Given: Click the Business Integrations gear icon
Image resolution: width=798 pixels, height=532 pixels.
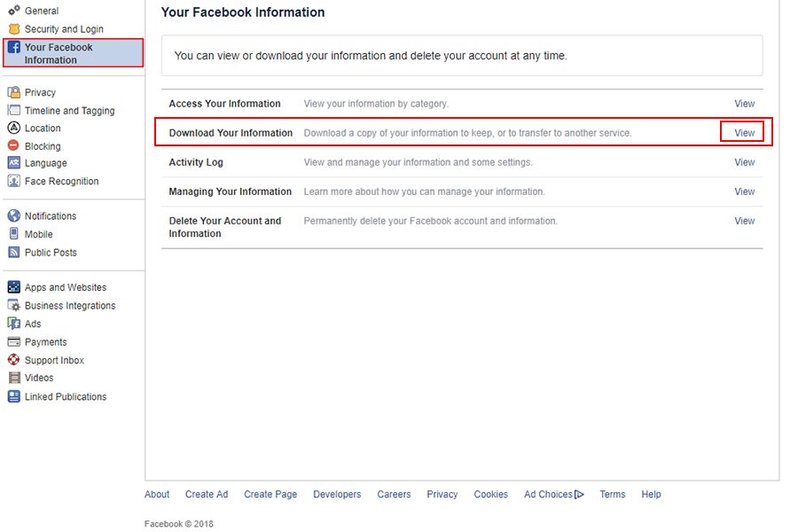Looking at the screenshot, I should [14, 305].
